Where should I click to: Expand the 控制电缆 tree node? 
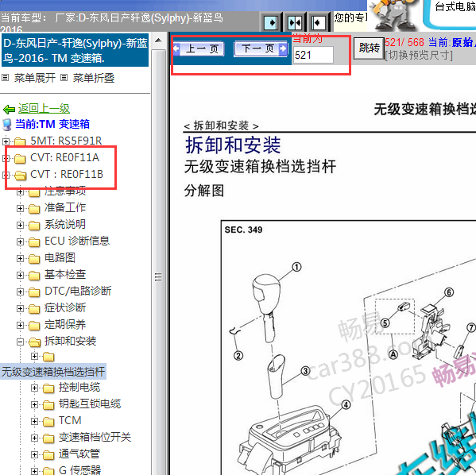[34, 388]
